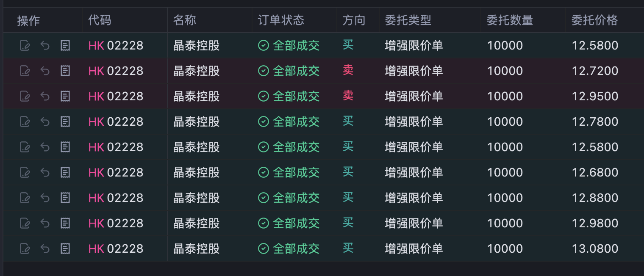
Task: Click the cancel arrow icon on the 13.0800 row
Action: click(x=45, y=248)
